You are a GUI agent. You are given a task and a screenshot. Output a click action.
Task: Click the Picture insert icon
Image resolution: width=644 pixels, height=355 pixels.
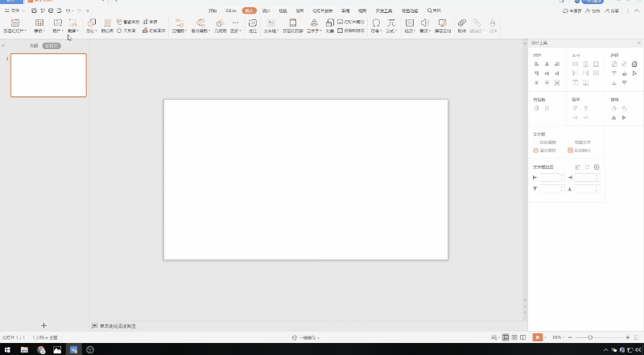[58, 23]
